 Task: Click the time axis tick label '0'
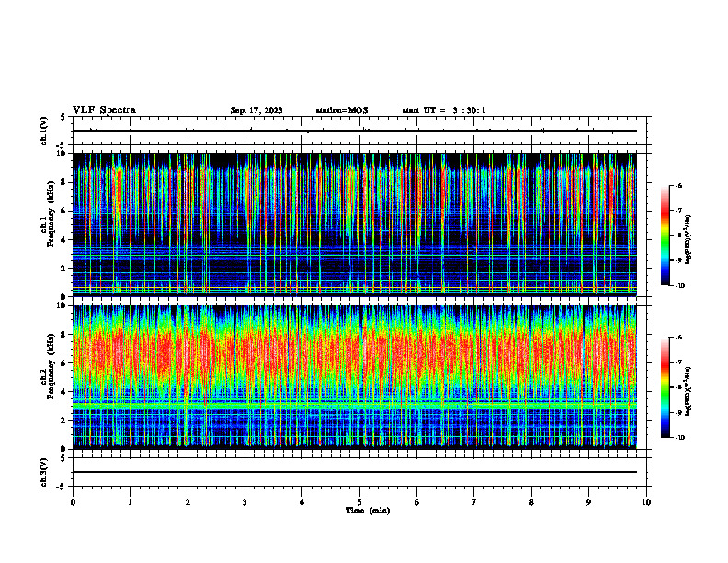[73, 502]
